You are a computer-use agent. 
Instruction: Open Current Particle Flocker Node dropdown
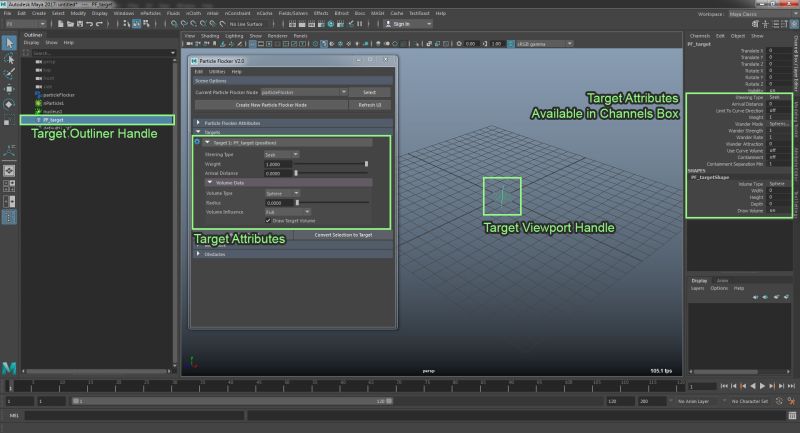tap(304, 92)
